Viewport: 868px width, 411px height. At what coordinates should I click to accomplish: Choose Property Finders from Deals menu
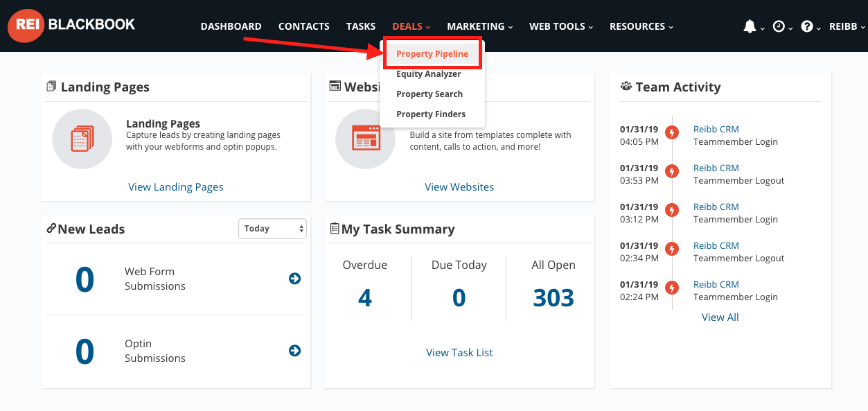pos(431,114)
